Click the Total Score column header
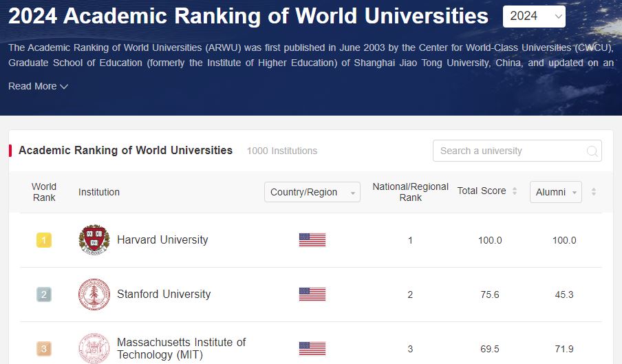Screen dimensions: 622x364 click(x=482, y=191)
